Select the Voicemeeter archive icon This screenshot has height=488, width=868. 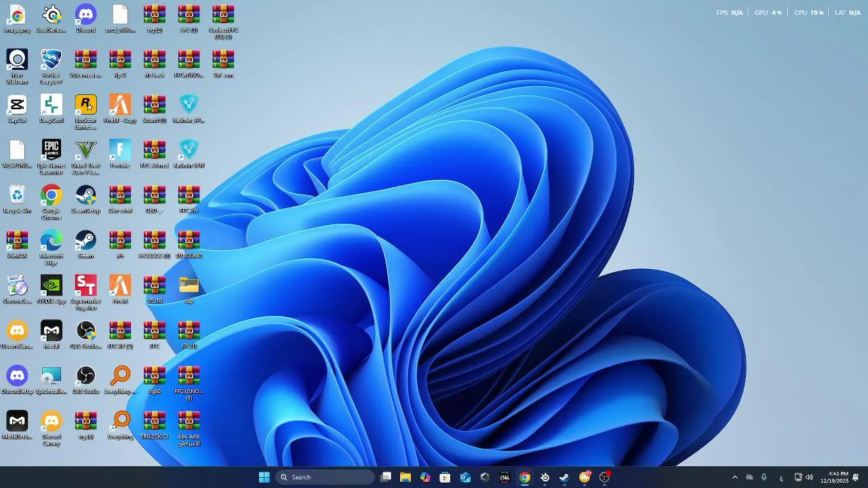click(85, 64)
